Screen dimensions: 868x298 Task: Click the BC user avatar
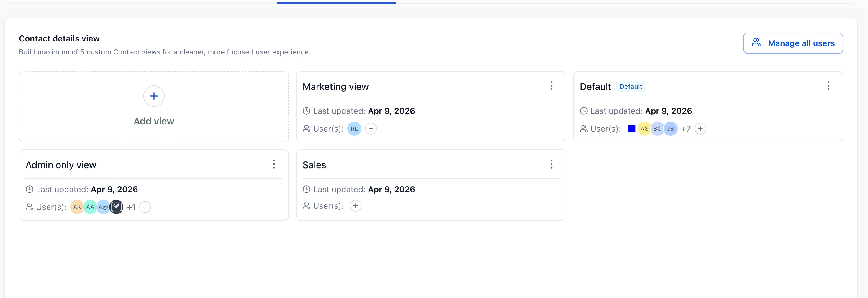pos(657,129)
